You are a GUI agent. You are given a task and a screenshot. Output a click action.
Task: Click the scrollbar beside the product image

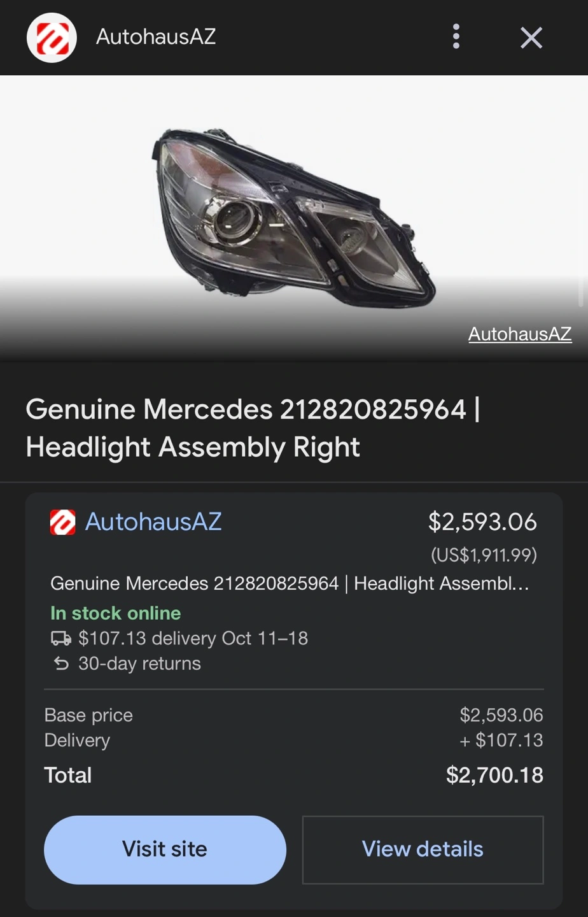pos(581,191)
